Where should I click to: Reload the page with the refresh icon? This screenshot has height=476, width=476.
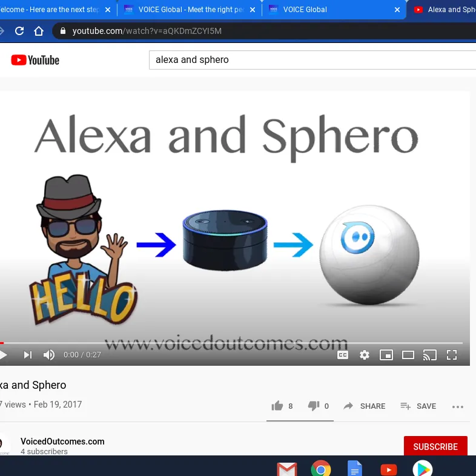point(19,31)
